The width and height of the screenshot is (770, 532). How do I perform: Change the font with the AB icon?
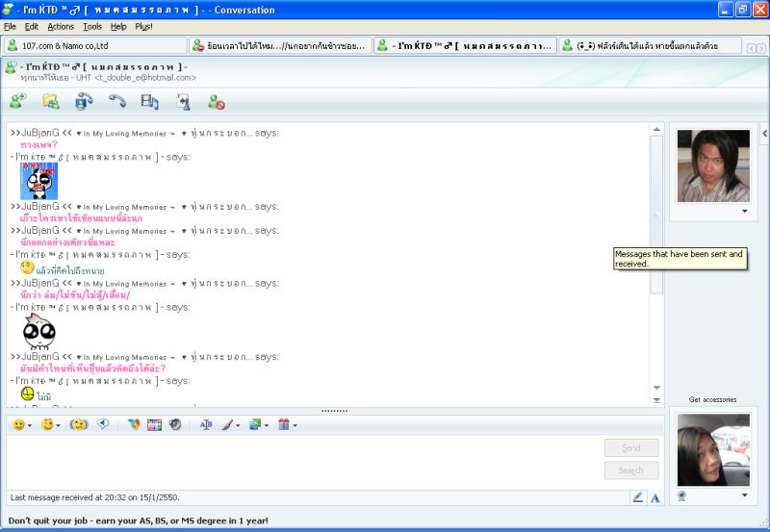point(206,424)
